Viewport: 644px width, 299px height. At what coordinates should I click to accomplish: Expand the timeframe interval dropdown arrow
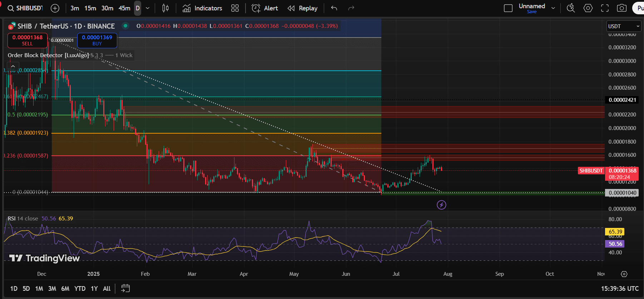(148, 8)
